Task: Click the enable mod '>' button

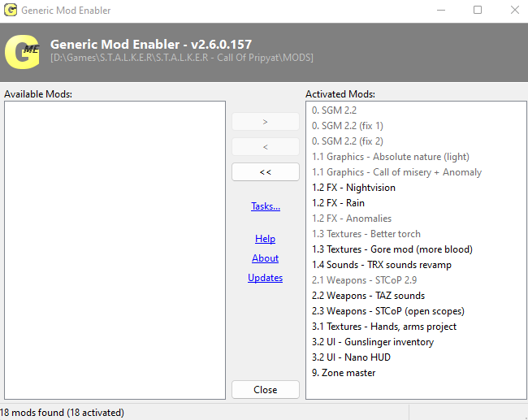Action: [266, 122]
